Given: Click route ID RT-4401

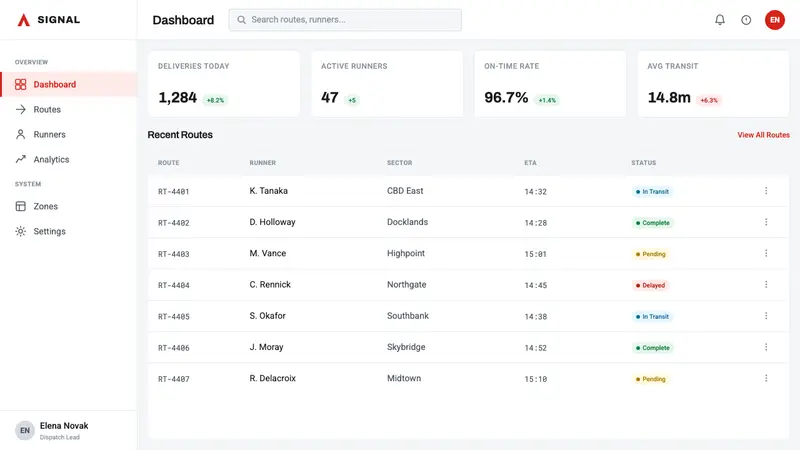Looking at the screenshot, I should coord(173,192).
